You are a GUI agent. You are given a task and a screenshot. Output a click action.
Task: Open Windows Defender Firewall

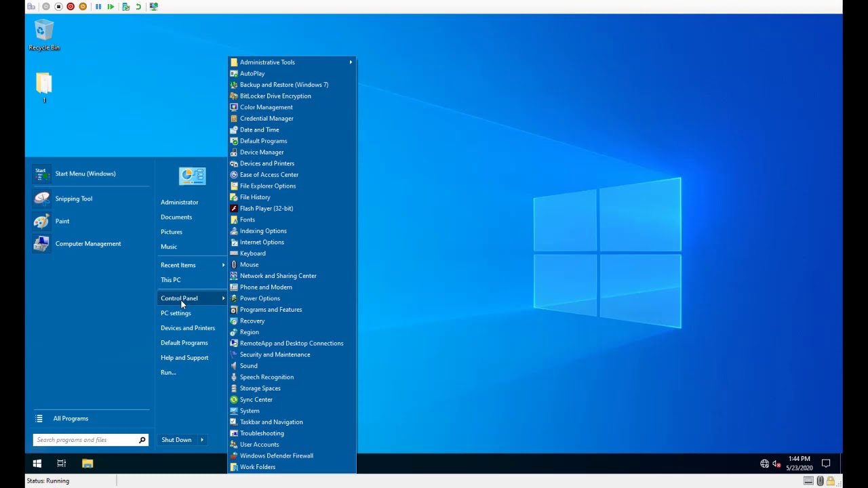click(292, 455)
